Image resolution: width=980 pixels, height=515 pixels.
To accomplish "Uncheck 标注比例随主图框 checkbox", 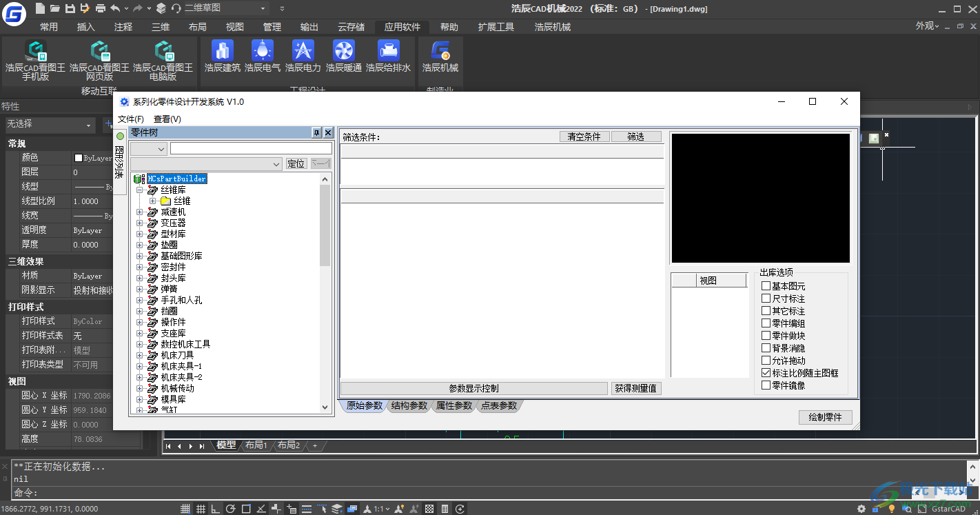I will click(x=766, y=373).
